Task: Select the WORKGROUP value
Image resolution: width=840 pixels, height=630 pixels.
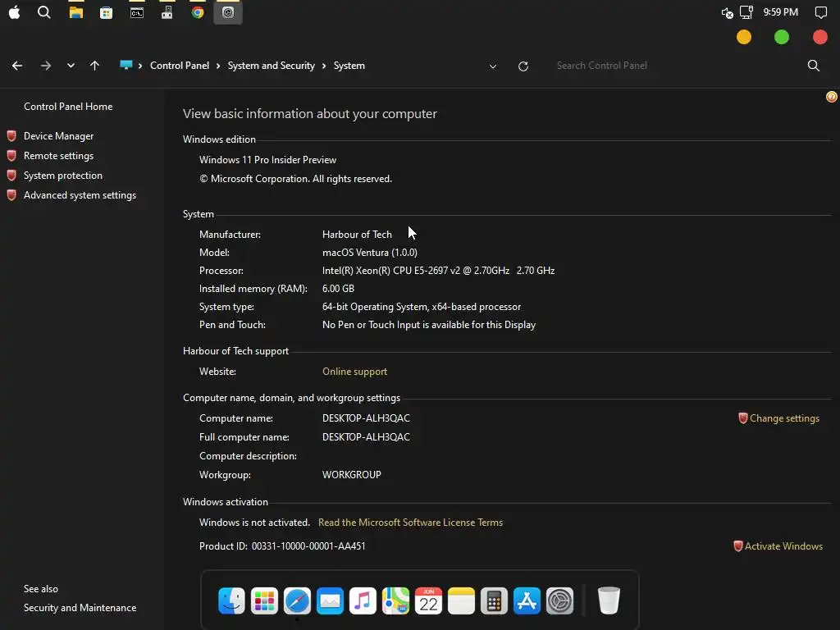Action: [x=351, y=475]
